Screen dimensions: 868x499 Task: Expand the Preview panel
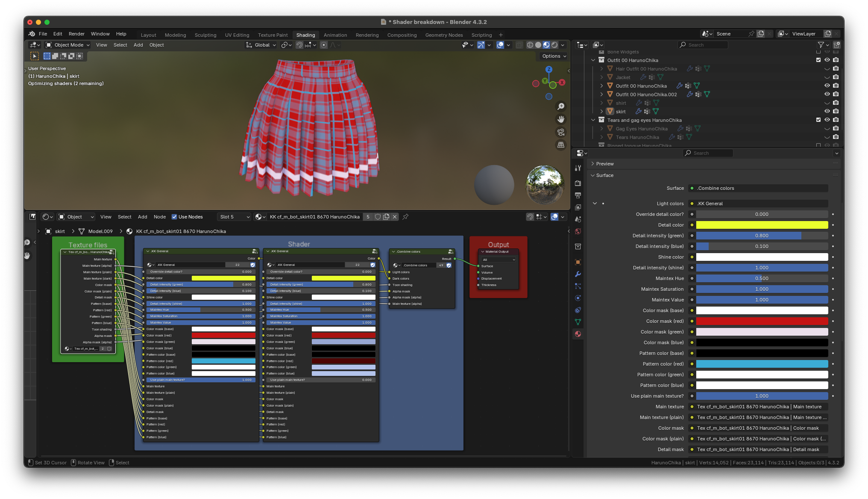[605, 164]
